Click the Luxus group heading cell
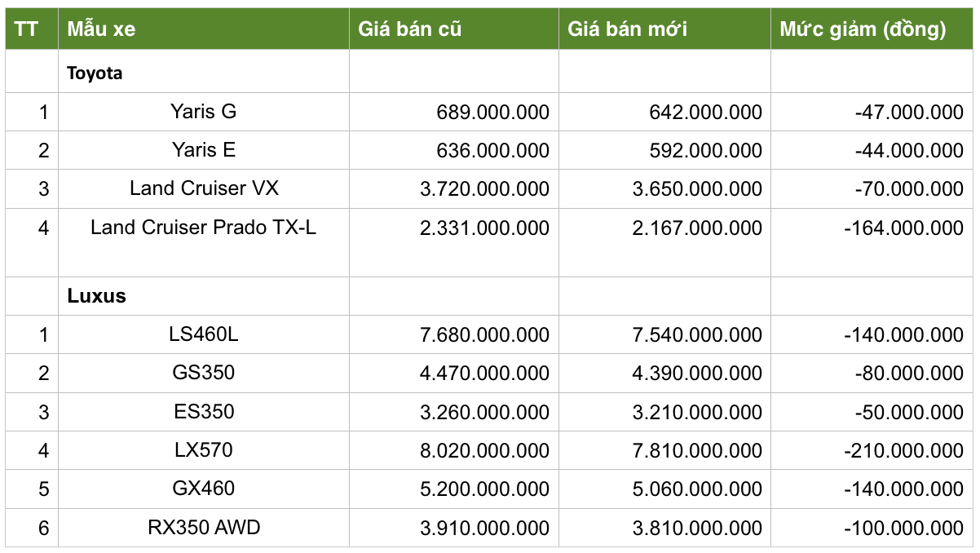Viewport: 980px width, 553px height. (96, 296)
